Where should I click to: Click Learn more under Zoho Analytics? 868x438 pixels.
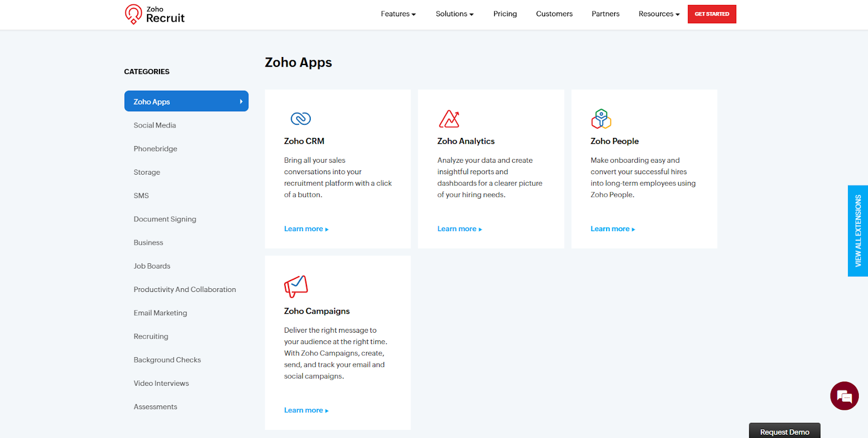click(459, 229)
